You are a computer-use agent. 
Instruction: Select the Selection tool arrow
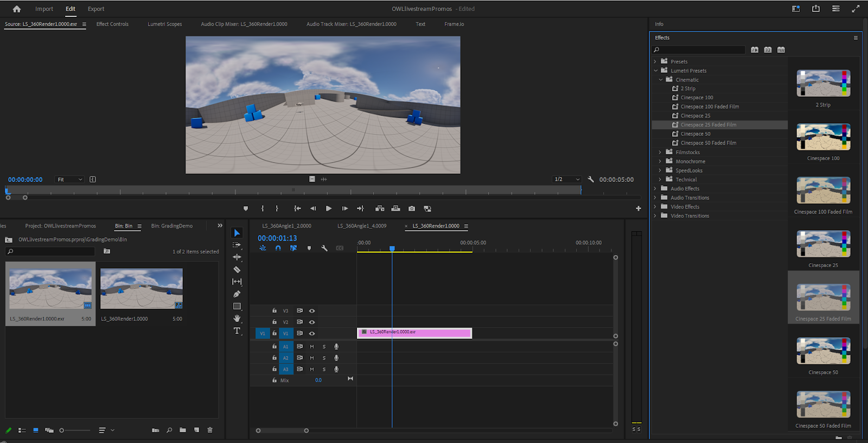pos(237,233)
